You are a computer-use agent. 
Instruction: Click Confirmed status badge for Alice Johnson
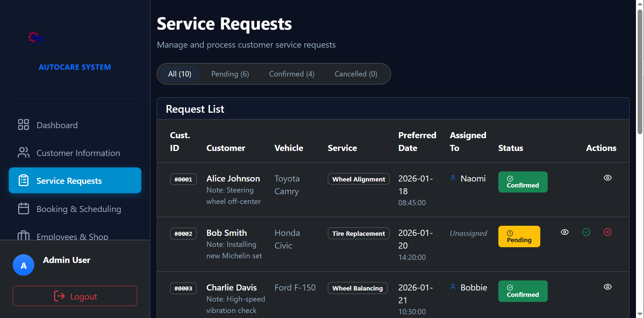[523, 182]
